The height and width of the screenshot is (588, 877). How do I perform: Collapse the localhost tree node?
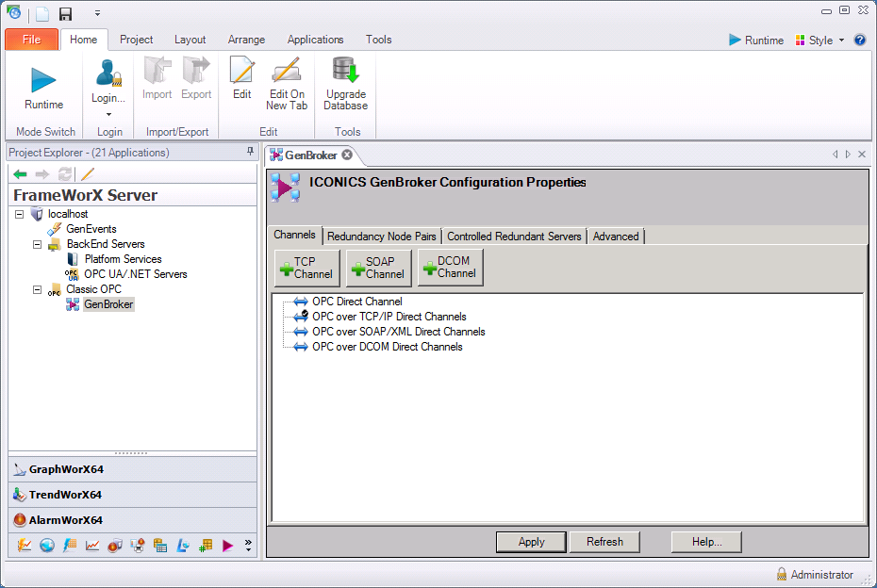pos(21,215)
